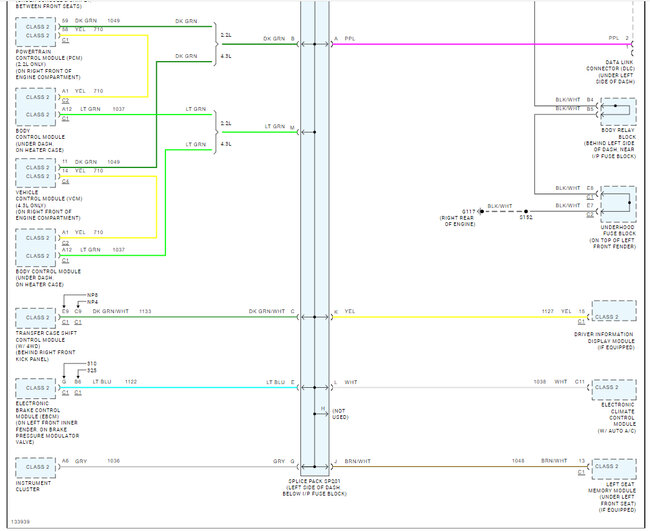This screenshot has width=650, height=531.
Task: Click the Left Seat Memory Module label
Action: click(611, 497)
